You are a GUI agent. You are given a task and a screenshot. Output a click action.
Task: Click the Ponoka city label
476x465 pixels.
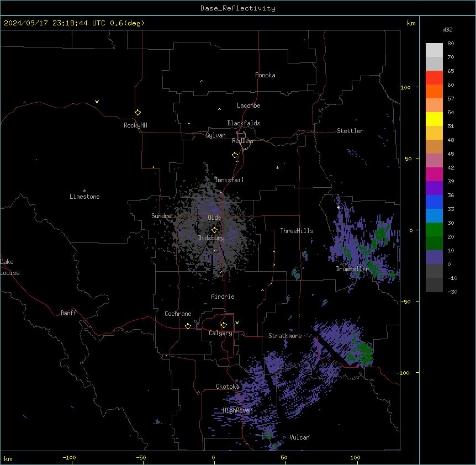pyautogui.click(x=265, y=75)
